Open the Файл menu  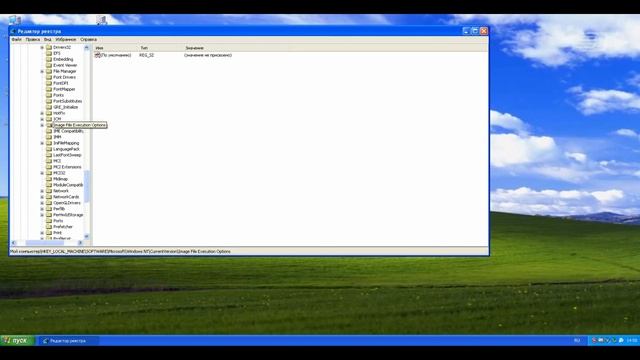pos(16,40)
